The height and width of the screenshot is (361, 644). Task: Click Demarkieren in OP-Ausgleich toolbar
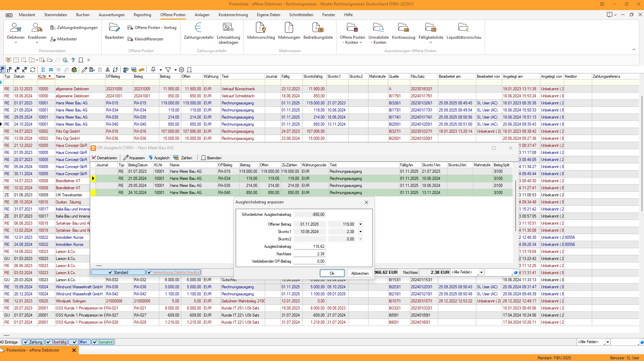click(x=104, y=158)
